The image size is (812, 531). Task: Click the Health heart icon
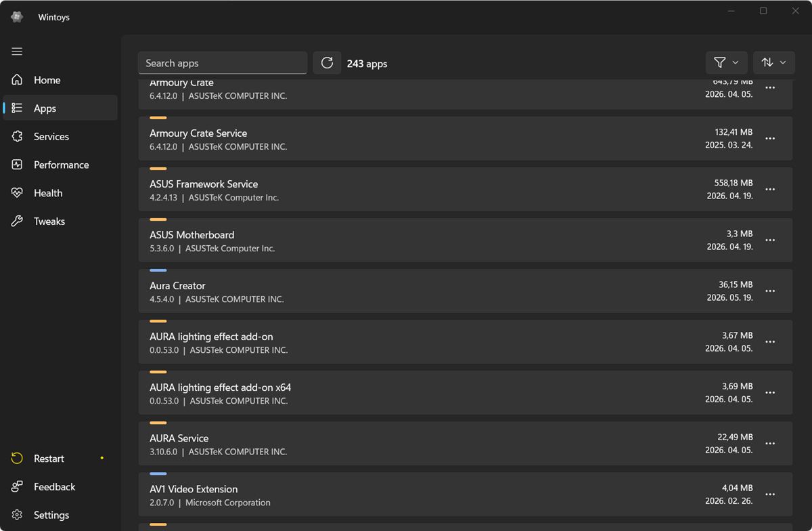point(18,193)
